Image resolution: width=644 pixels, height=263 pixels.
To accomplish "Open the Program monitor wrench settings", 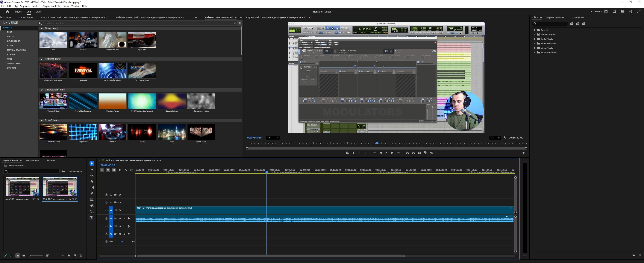I will (505, 138).
